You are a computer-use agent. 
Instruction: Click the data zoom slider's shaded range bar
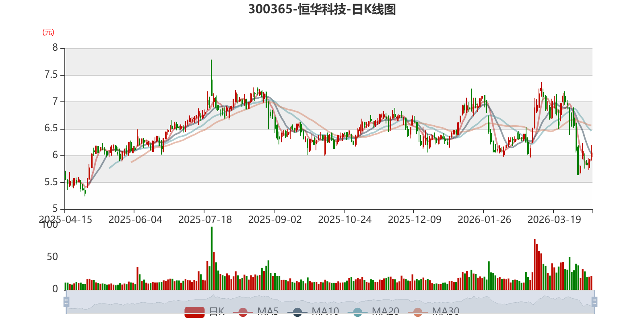pos(330,302)
